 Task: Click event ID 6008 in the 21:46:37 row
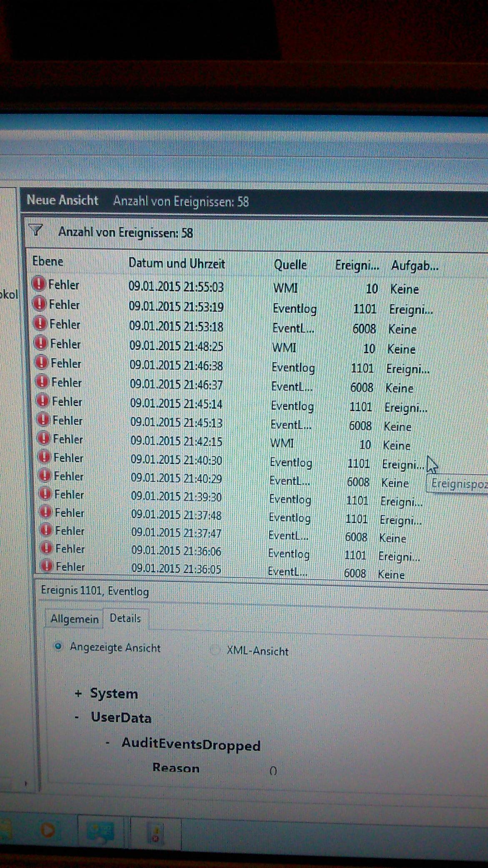click(362, 387)
